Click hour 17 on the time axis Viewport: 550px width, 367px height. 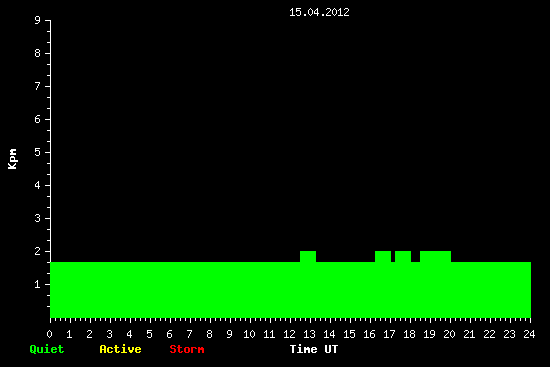(389, 334)
